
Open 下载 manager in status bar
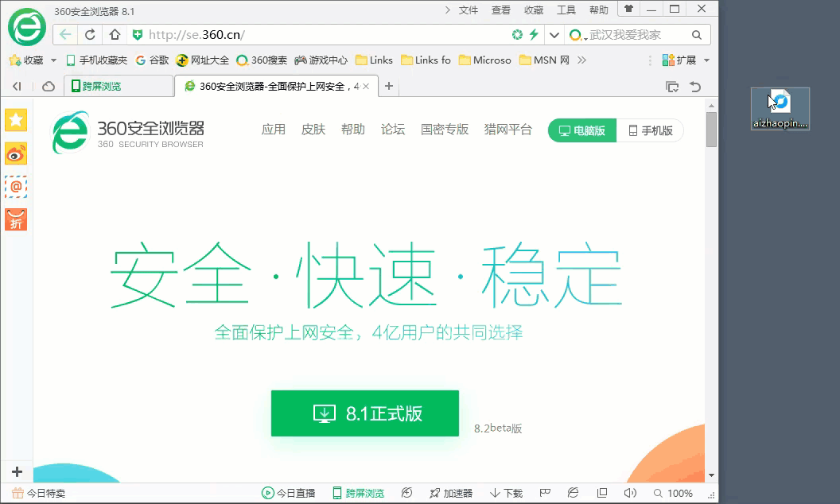coord(506,494)
